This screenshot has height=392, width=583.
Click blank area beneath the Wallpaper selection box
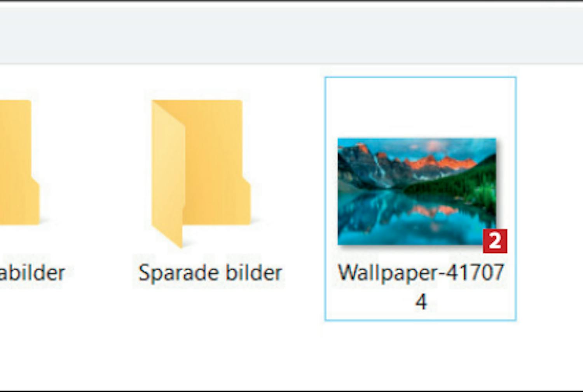tap(421, 354)
